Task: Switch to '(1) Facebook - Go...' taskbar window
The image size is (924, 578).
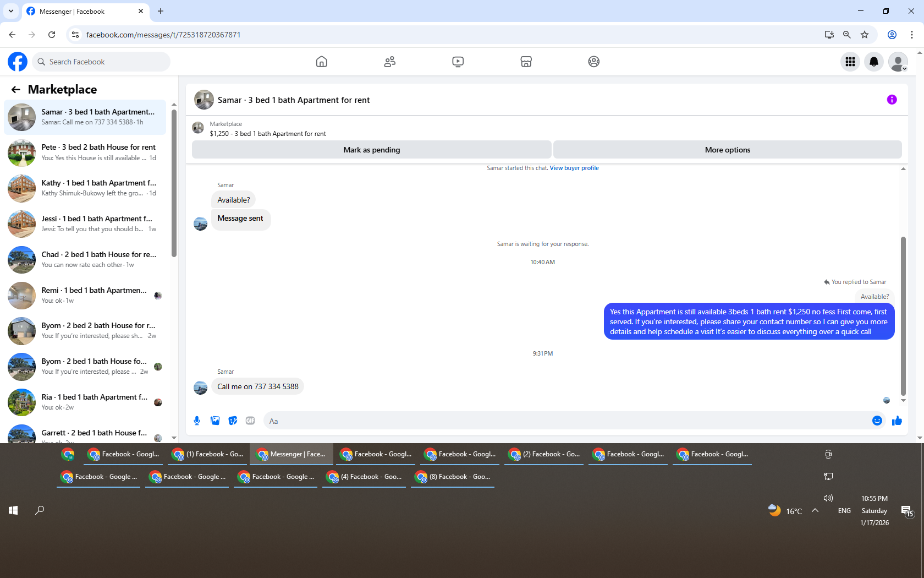Action: pos(208,455)
